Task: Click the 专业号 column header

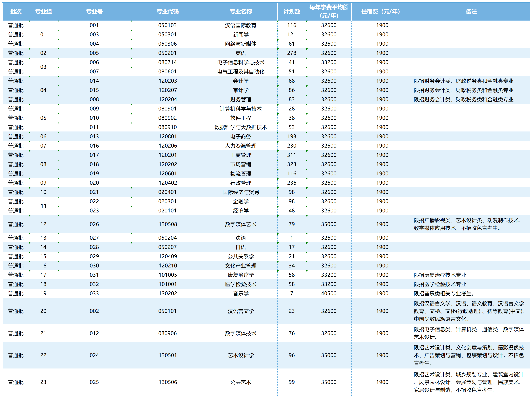Action: pos(94,12)
